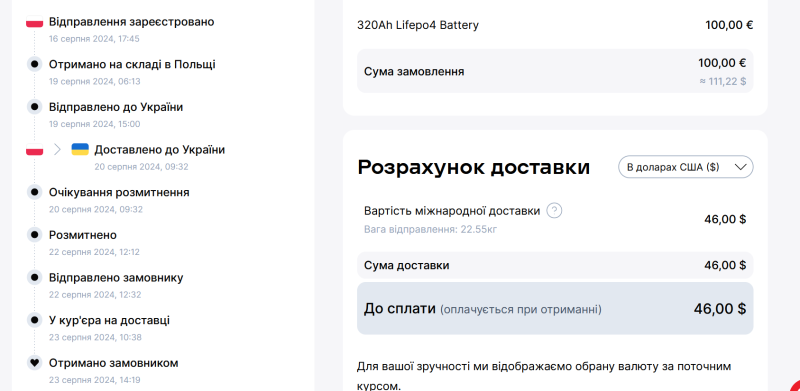Image resolution: width=800 pixels, height=391 pixels.
Task: Click the date '23 серпня 2024, 14:19'
Action: pyautogui.click(x=94, y=380)
